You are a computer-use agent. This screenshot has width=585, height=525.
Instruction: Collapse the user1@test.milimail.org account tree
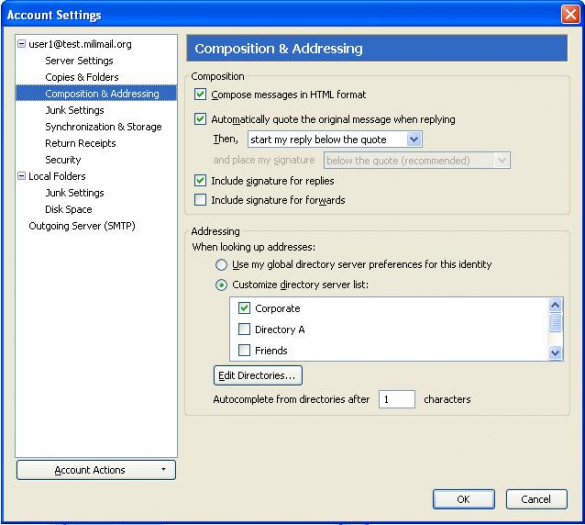tap(22, 44)
